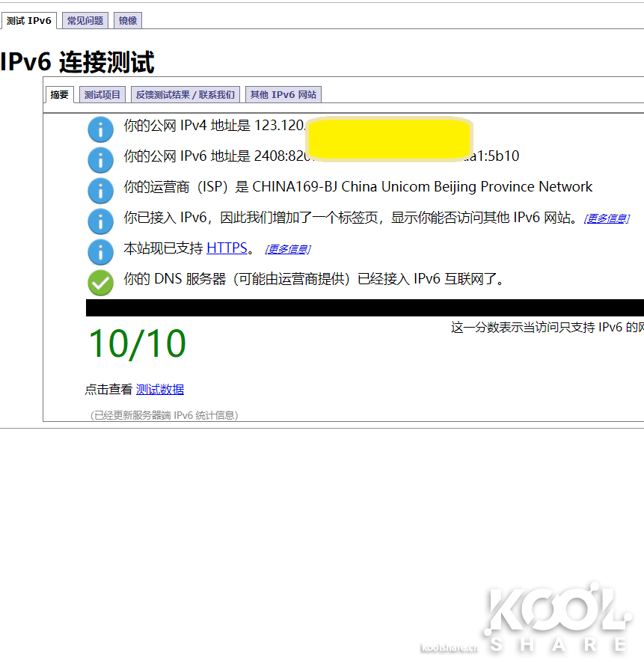Viewport: 644px width, 662px height.
Task: Click the 测试数据 link
Action: tap(160, 389)
